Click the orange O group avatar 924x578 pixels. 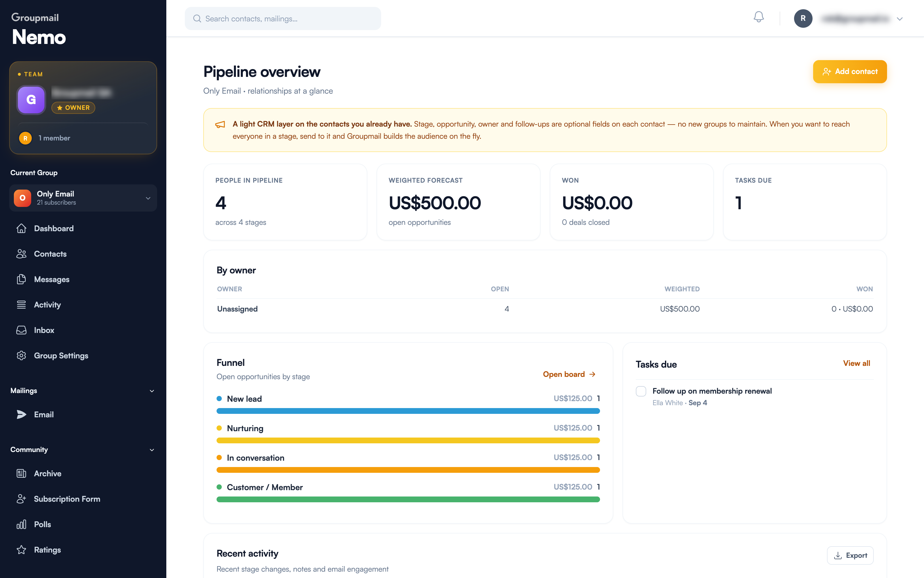click(23, 198)
